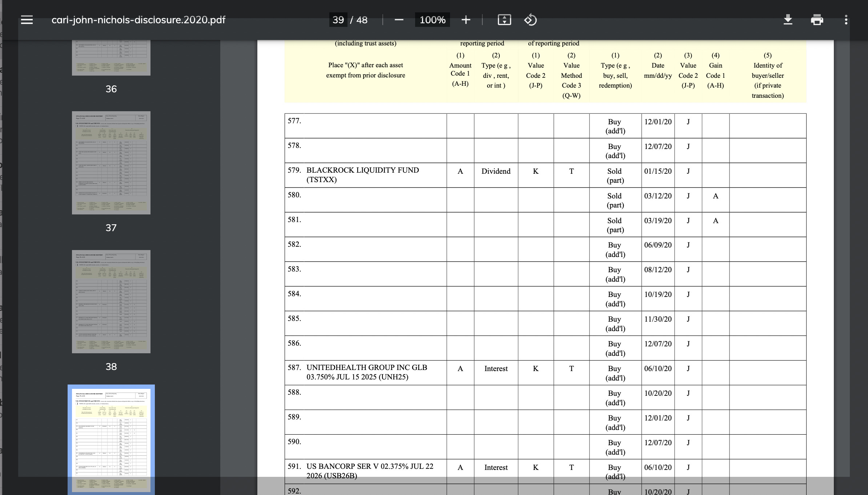Select the highlighted page 39 thumbnail

(111, 440)
